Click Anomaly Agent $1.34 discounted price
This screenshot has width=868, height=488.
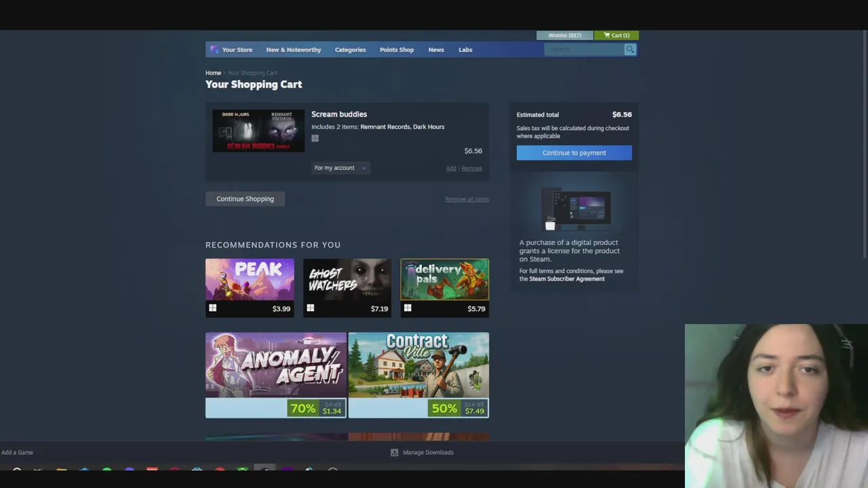tap(332, 411)
